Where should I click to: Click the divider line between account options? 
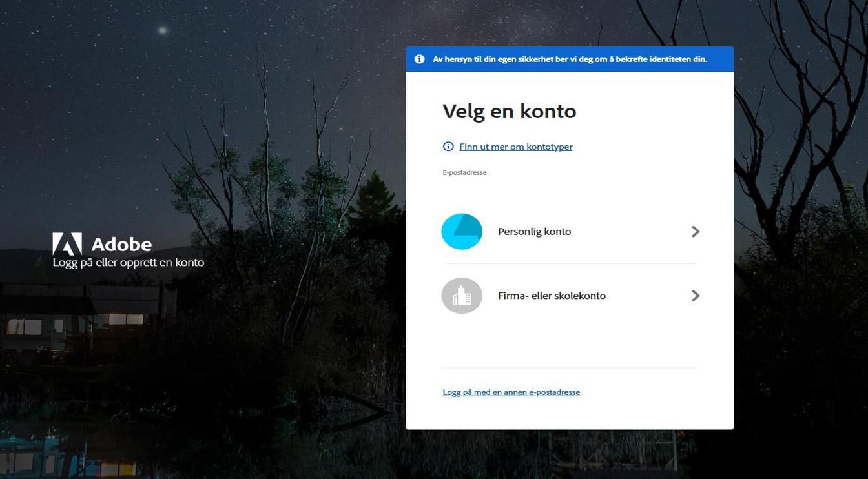pyautogui.click(x=570, y=263)
